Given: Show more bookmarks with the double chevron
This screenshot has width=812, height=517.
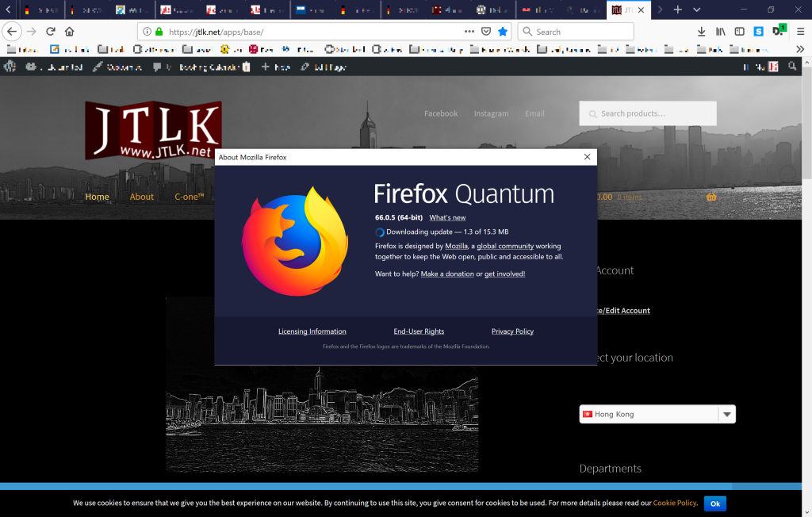Looking at the screenshot, I should pyautogui.click(x=800, y=49).
